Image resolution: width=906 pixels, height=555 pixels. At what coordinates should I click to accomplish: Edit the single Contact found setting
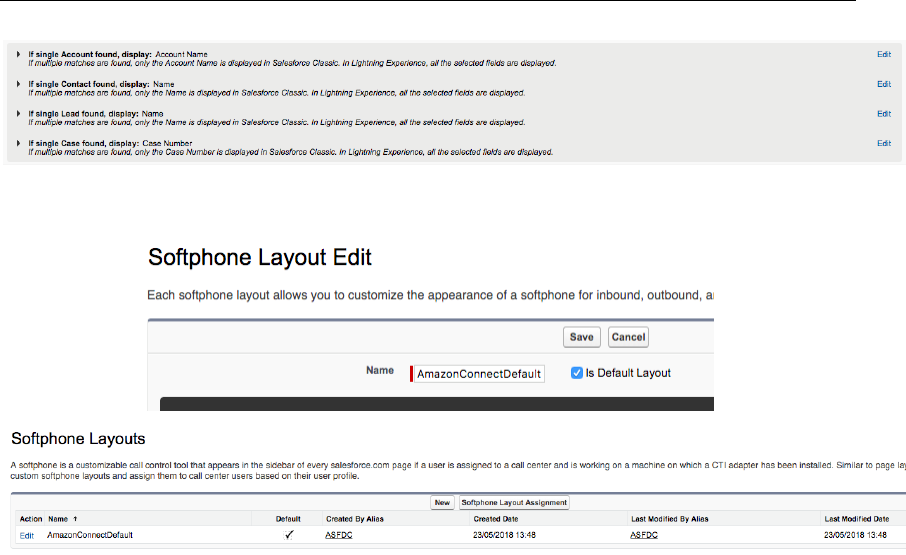[884, 84]
